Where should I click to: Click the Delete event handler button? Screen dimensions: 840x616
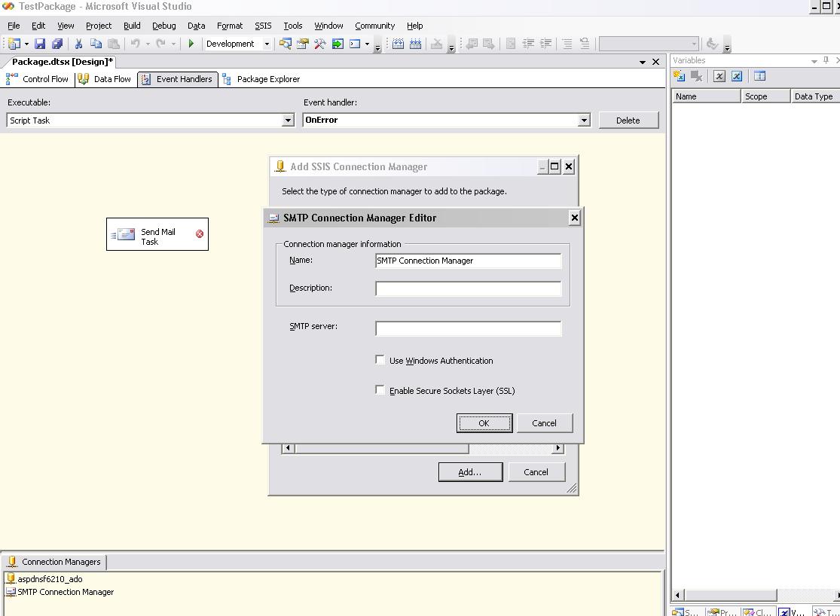tap(628, 120)
